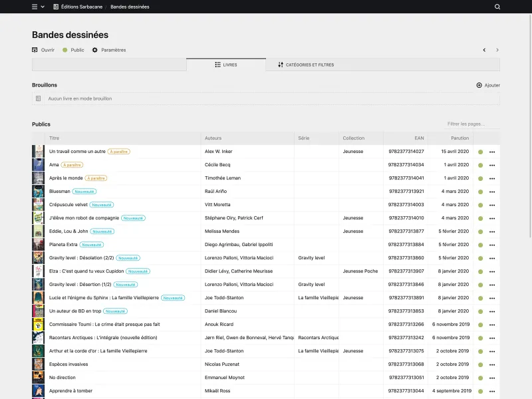Open the options menu for Bluesman
The height and width of the screenshot is (399, 532).
coord(492,192)
